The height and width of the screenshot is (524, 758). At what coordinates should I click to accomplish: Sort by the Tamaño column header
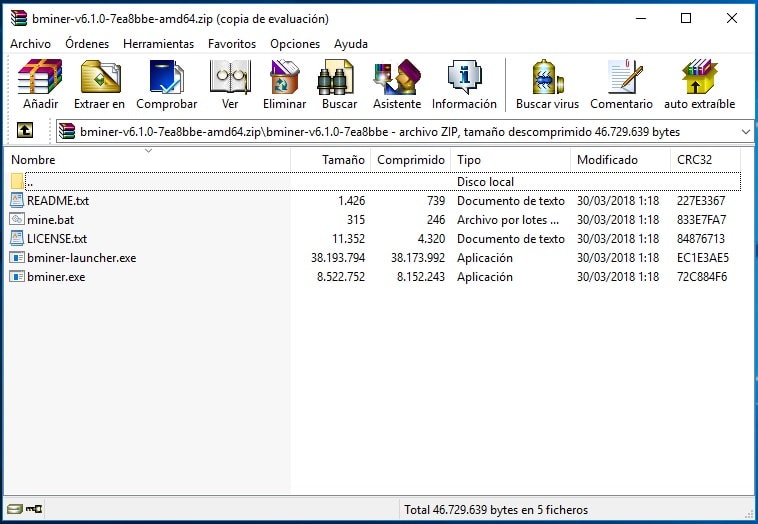(331, 160)
